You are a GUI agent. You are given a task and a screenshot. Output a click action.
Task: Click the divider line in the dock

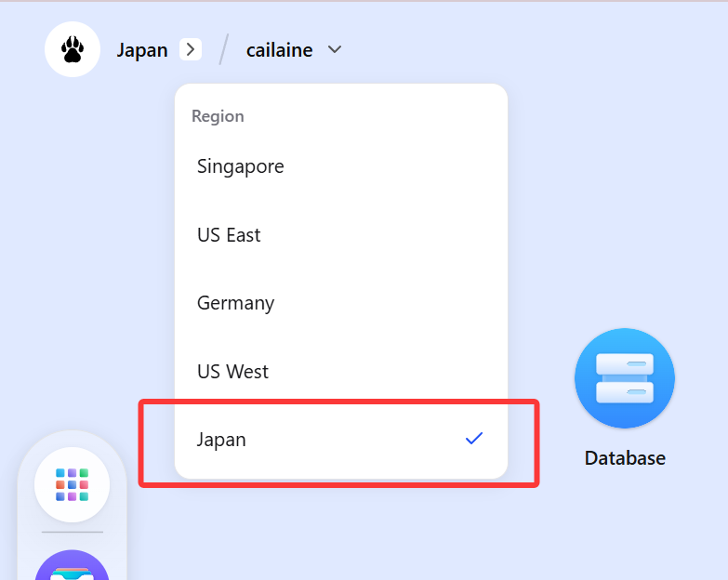[x=72, y=532]
